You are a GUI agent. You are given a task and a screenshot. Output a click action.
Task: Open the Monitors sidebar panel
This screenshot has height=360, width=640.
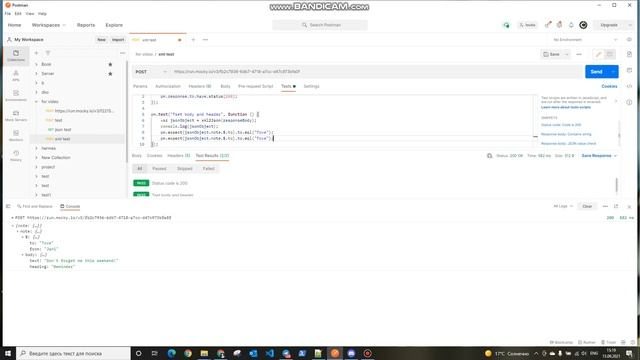pos(16,136)
